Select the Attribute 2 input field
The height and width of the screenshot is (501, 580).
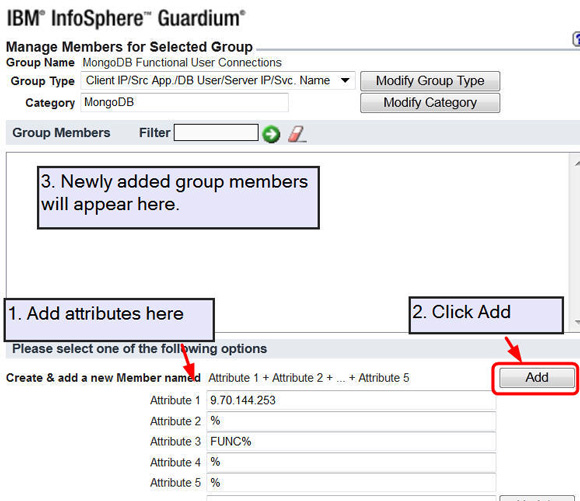click(351, 421)
